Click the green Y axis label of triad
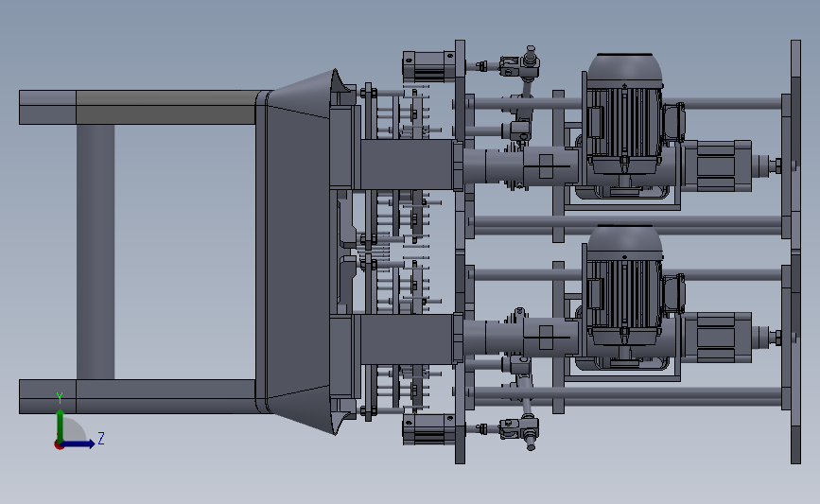 click(x=60, y=398)
